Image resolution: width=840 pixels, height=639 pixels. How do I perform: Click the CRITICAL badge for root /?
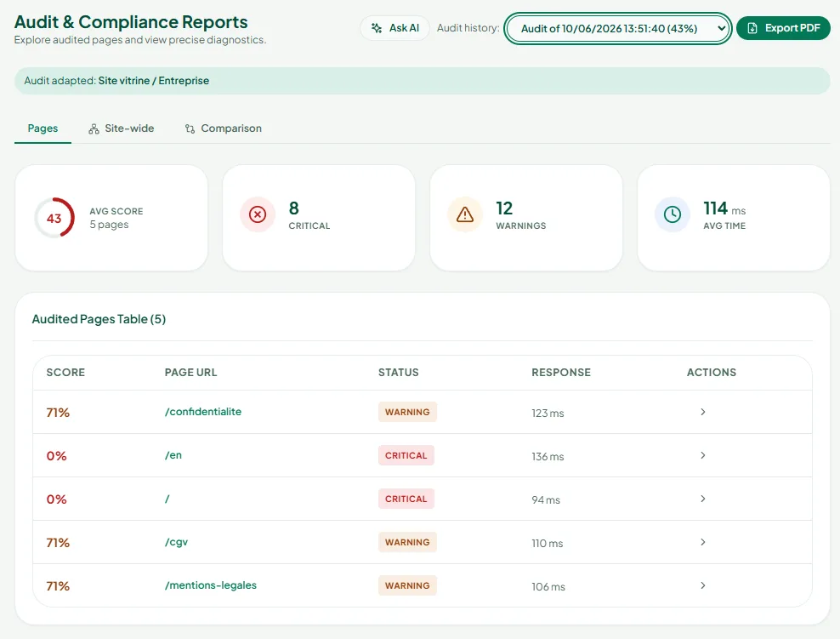[x=406, y=499]
